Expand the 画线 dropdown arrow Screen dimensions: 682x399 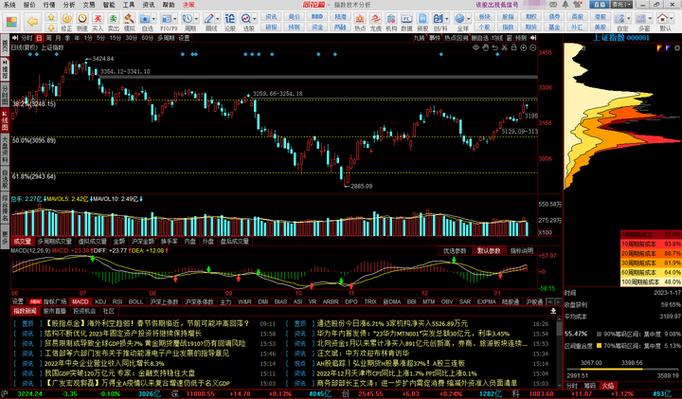tap(217, 19)
